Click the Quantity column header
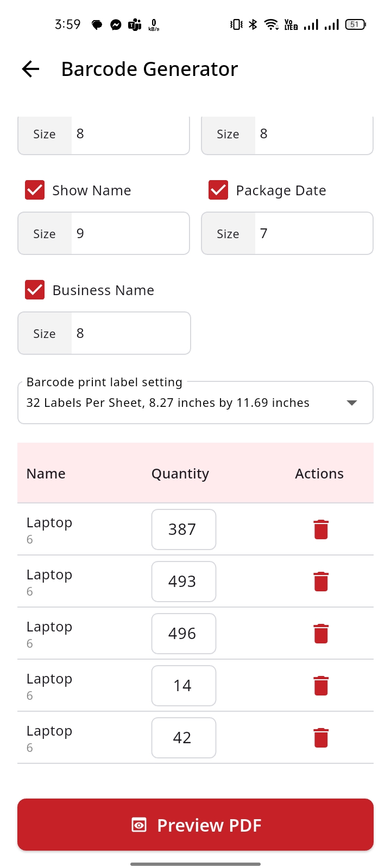This screenshot has height=868, width=391. pyautogui.click(x=180, y=474)
